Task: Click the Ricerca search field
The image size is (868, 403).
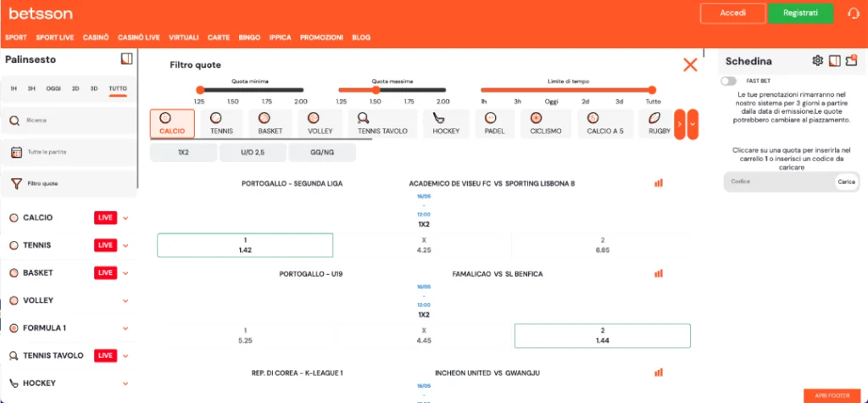Action: click(69, 120)
